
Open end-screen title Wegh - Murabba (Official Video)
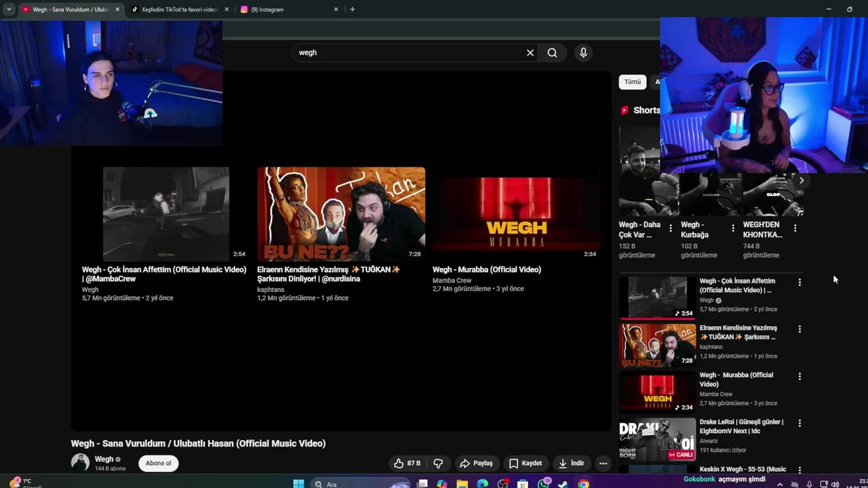tap(487, 270)
